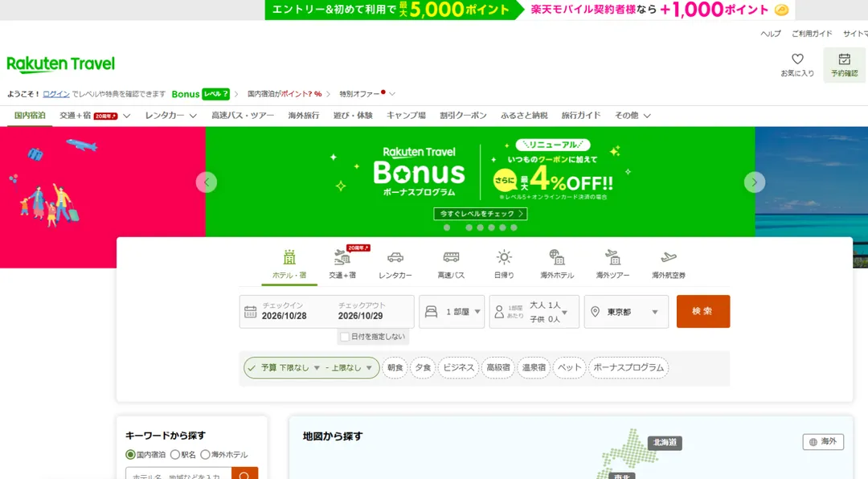The height and width of the screenshot is (479, 868).
Task: Click the Bonus レベル? badge
Action: click(x=200, y=94)
